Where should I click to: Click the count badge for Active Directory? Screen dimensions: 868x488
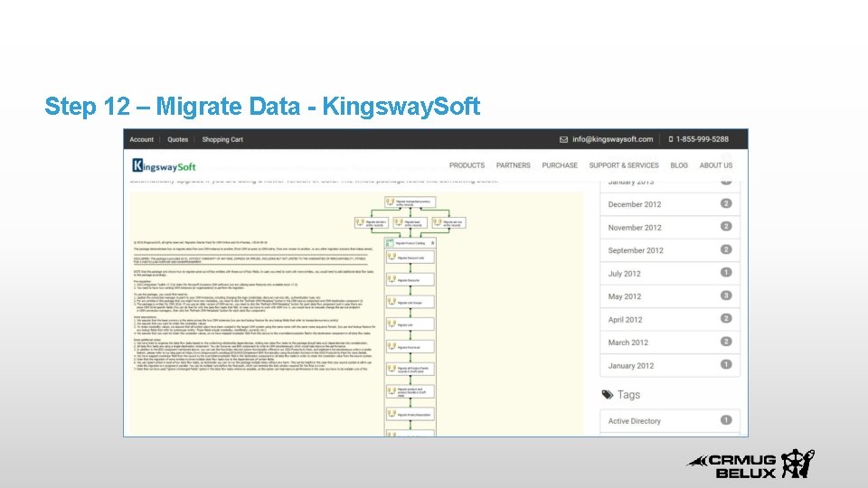coord(726,420)
